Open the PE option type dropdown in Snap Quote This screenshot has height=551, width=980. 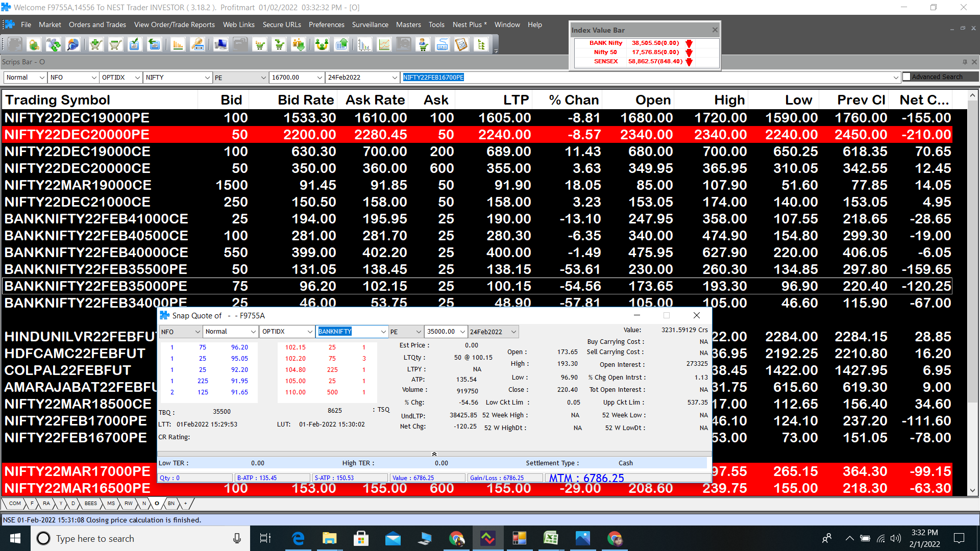[419, 332]
